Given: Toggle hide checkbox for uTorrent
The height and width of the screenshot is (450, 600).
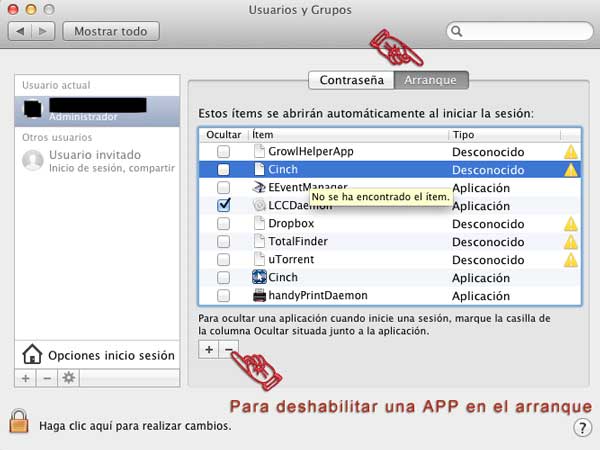Looking at the screenshot, I should pos(223,259).
